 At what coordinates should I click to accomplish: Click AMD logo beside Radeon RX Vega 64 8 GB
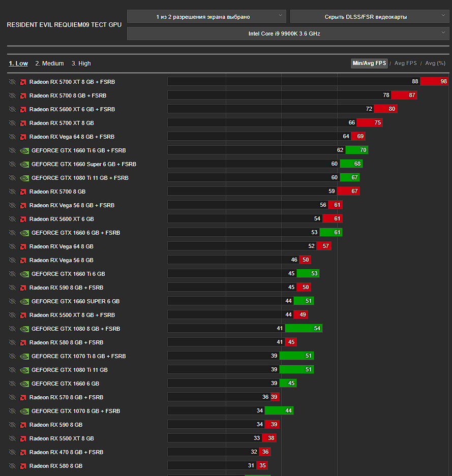[23, 246]
